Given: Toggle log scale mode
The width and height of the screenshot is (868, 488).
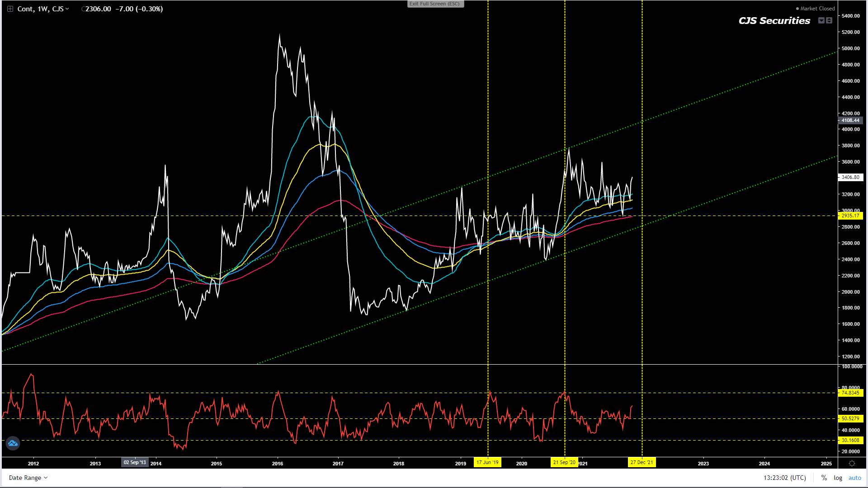Looking at the screenshot, I should coord(838,478).
